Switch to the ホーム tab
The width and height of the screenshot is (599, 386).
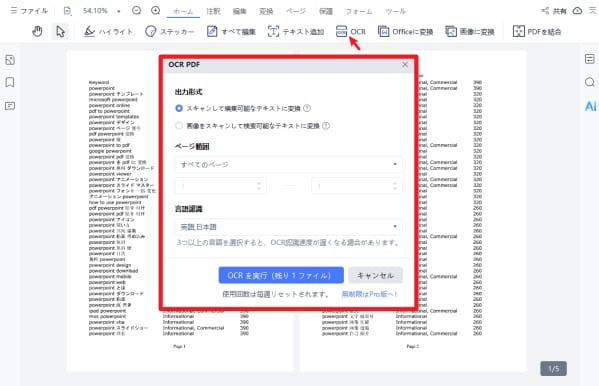183,11
